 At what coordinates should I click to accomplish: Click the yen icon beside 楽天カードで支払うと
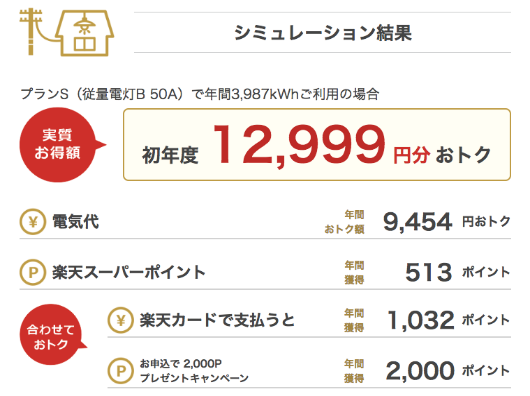click(x=121, y=320)
